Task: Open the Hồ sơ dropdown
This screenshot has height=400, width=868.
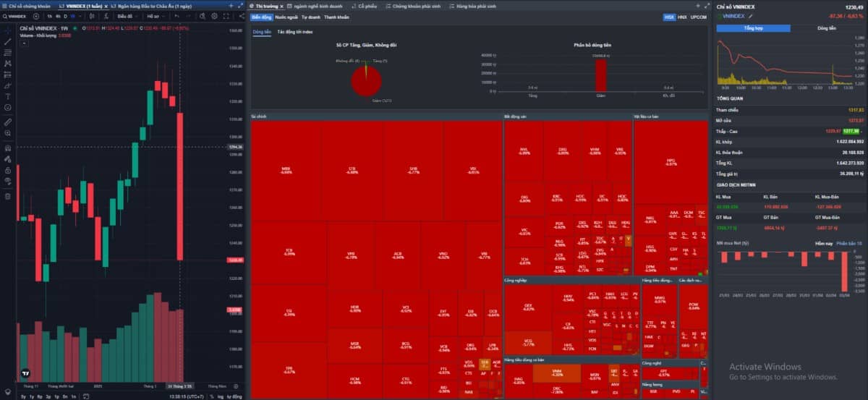Action: click(x=156, y=16)
